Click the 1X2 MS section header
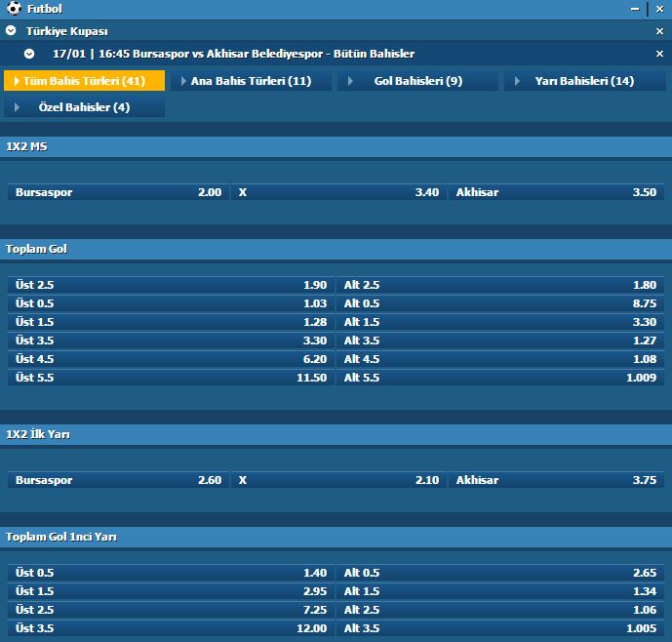The width and height of the screenshot is (672, 642). click(x=336, y=146)
